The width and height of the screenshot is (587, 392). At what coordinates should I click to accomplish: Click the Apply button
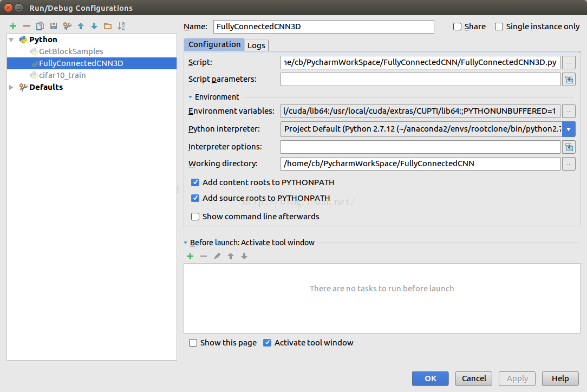coord(517,378)
